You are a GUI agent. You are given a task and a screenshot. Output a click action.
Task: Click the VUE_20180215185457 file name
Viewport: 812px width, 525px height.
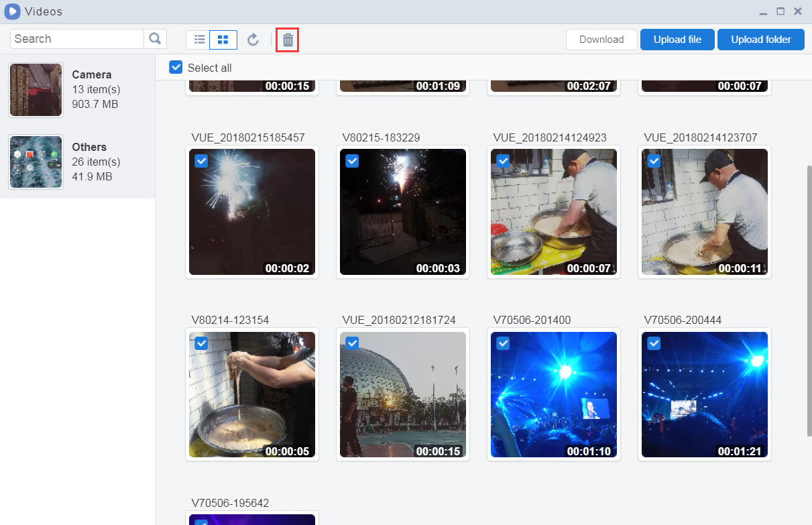tap(248, 137)
